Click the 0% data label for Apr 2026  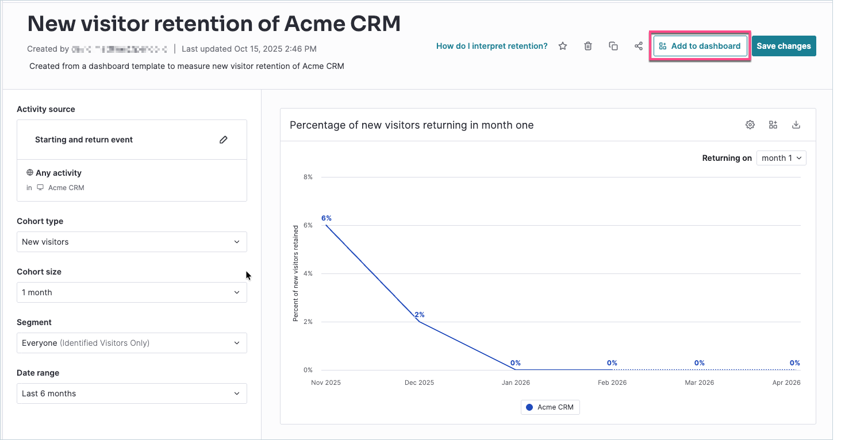795,363
